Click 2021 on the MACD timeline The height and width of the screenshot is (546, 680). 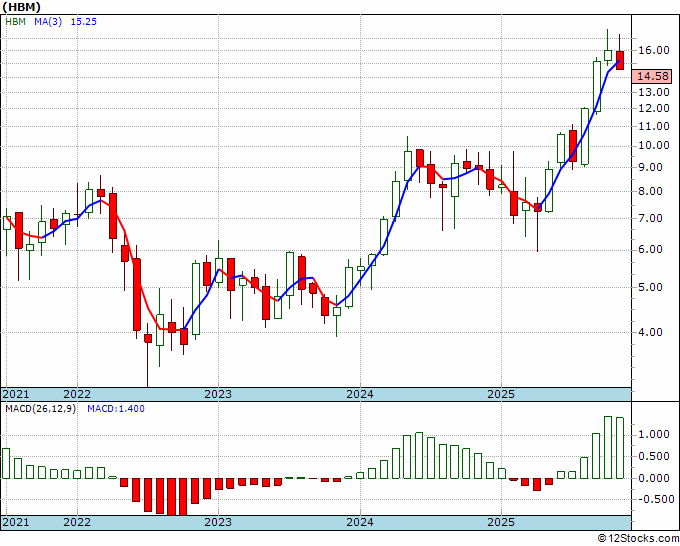[x=16, y=522]
